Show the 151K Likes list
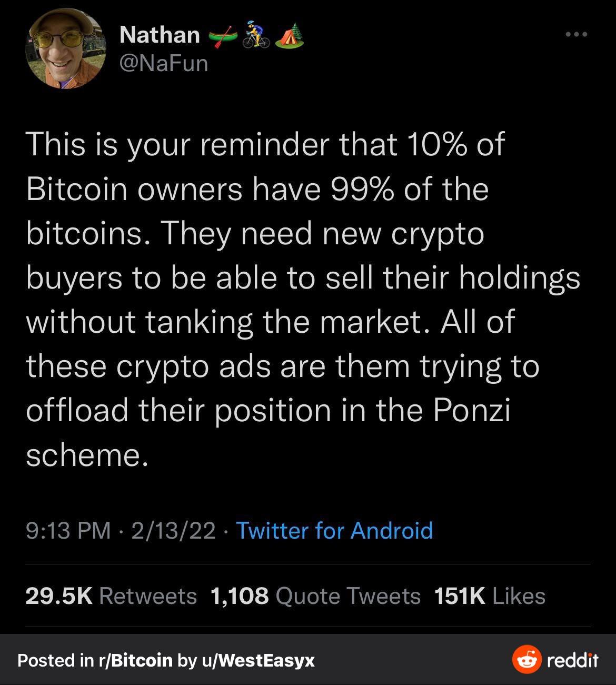Screen dimensions: 616x685 click(490, 596)
